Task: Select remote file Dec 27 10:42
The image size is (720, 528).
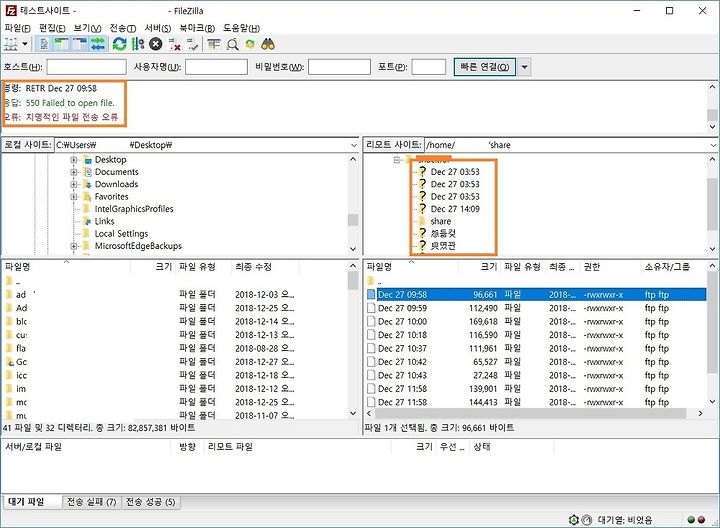Action: click(x=536, y=362)
